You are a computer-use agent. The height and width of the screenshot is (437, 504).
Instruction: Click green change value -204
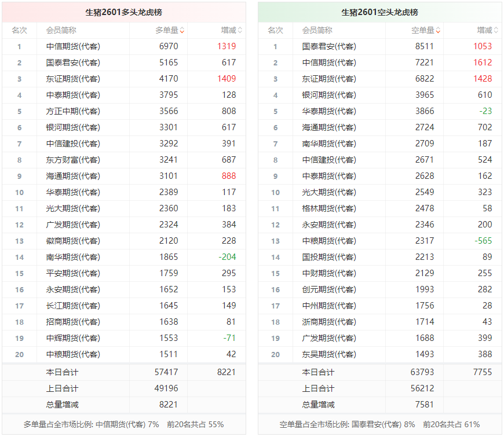[x=227, y=257]
